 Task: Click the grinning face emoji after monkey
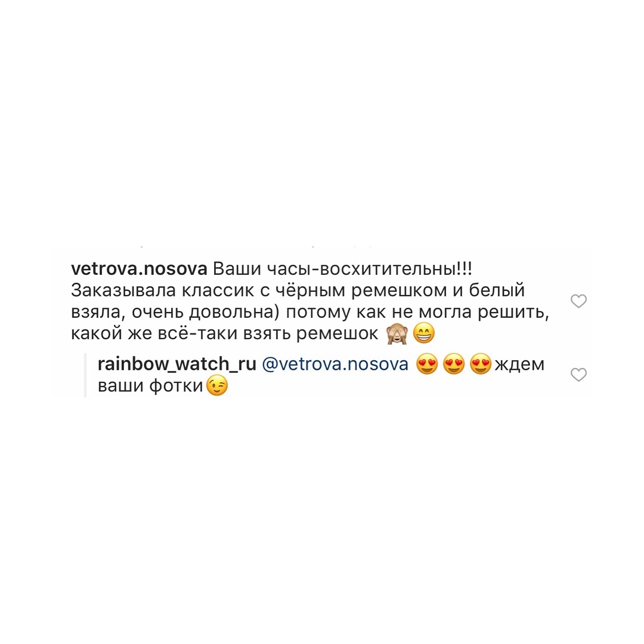pyautogui.click(x=423, y=333)
